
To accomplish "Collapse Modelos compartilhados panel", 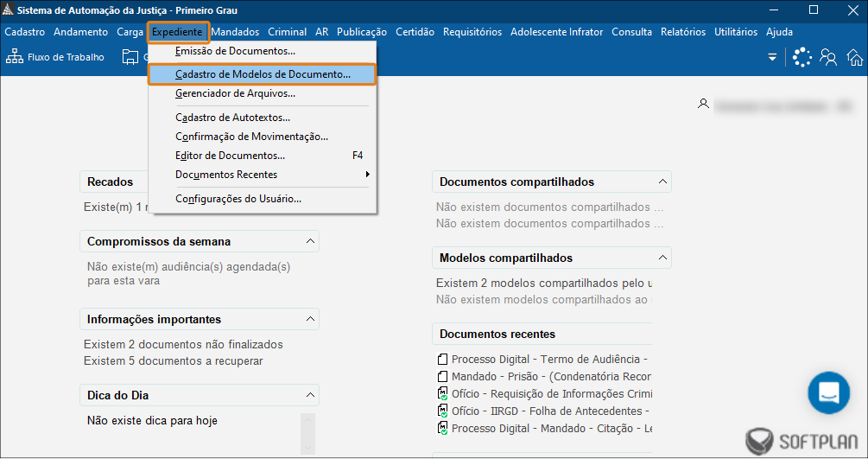I will point(662,258).
